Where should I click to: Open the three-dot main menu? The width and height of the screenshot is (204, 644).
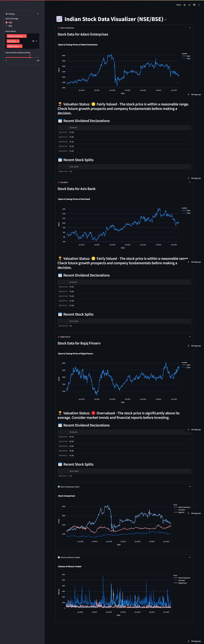(199, 5)
